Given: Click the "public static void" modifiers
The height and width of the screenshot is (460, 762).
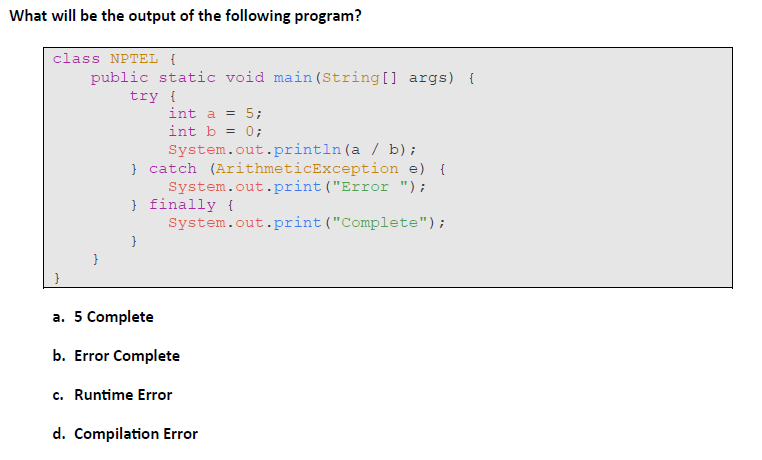Looking at the screenshot, I should click(177, 78).
